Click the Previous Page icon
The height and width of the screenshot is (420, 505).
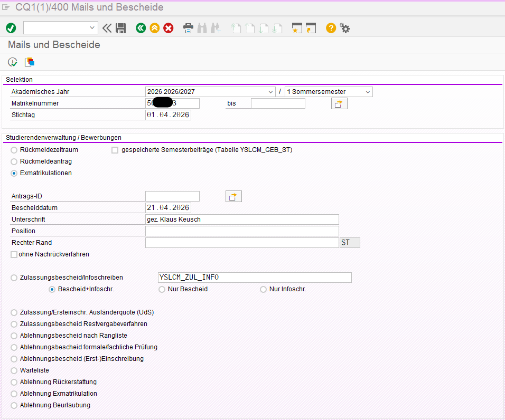(x=250, y=28)
